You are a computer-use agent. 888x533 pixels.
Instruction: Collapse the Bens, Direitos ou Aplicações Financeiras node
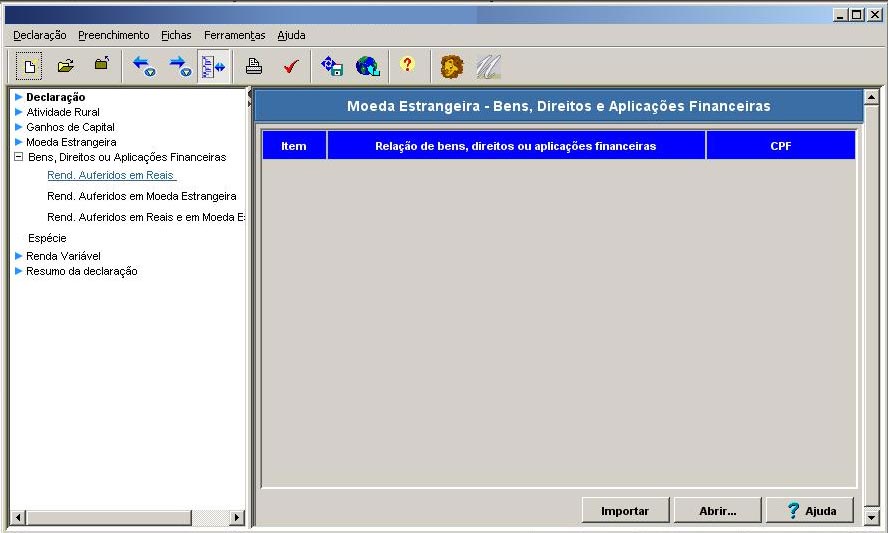coord(18,157)
